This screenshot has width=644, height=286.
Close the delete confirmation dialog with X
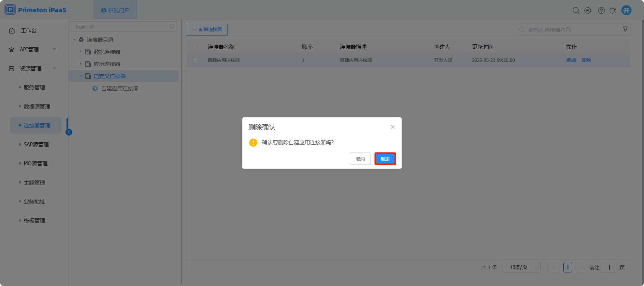(393, 127)
